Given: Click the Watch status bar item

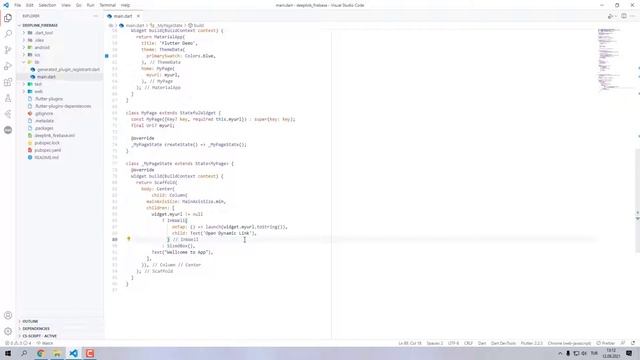Looking at the screenshot, I should (45, 343).
